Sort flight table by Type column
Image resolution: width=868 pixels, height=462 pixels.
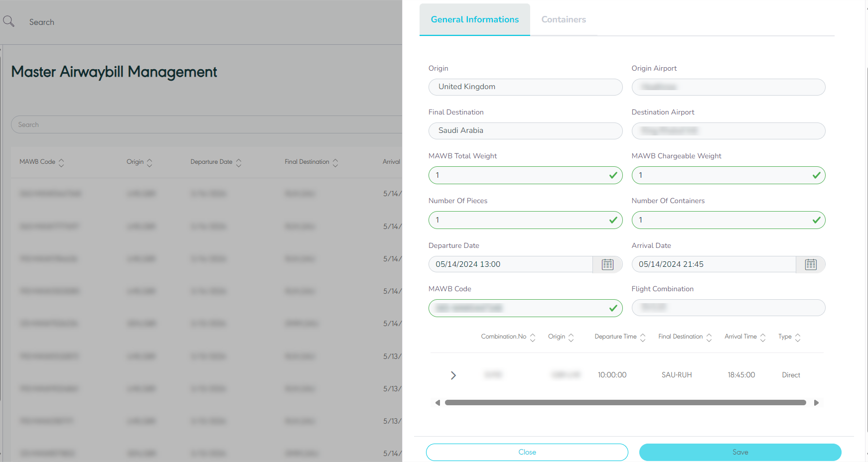[798, 338]
